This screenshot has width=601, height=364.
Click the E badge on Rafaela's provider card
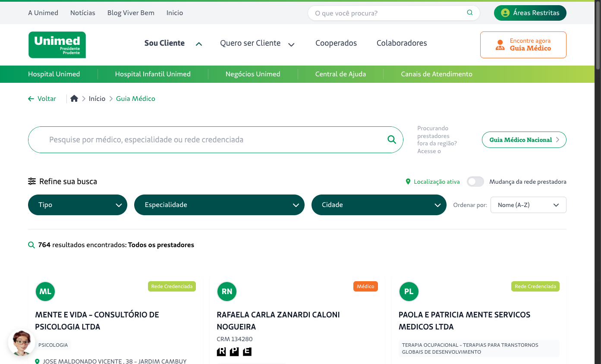pos(247,351)
